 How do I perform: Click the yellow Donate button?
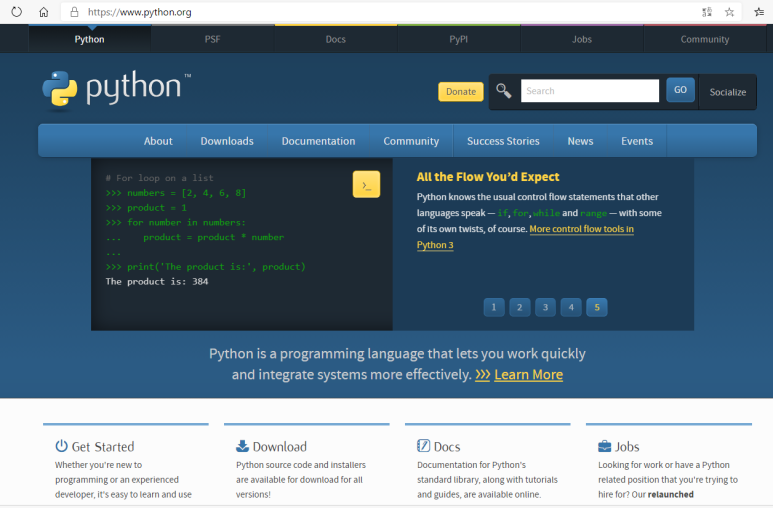point(461,92)
